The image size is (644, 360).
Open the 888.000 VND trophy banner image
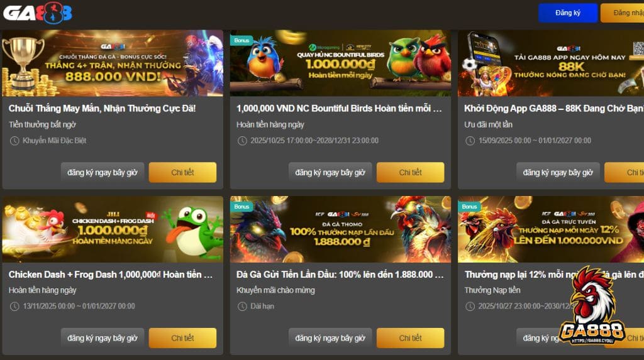(x=113, y=63)
